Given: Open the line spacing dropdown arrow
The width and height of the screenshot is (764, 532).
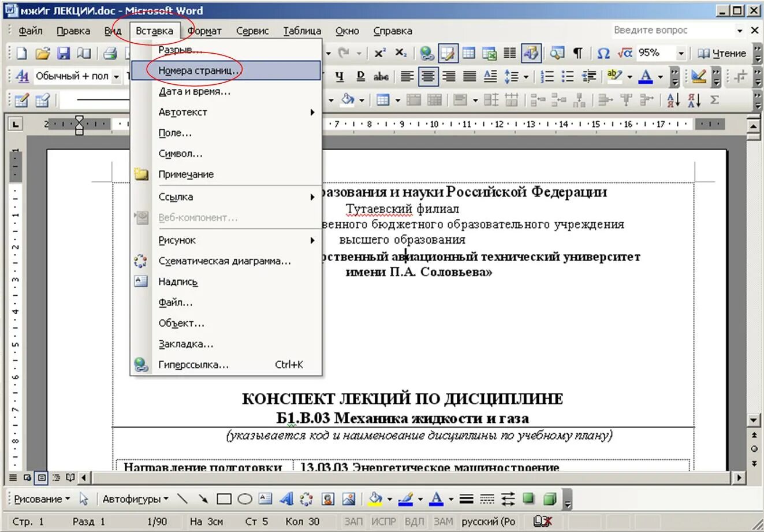Looking at the screenshot, I should [x=526, y=76].
